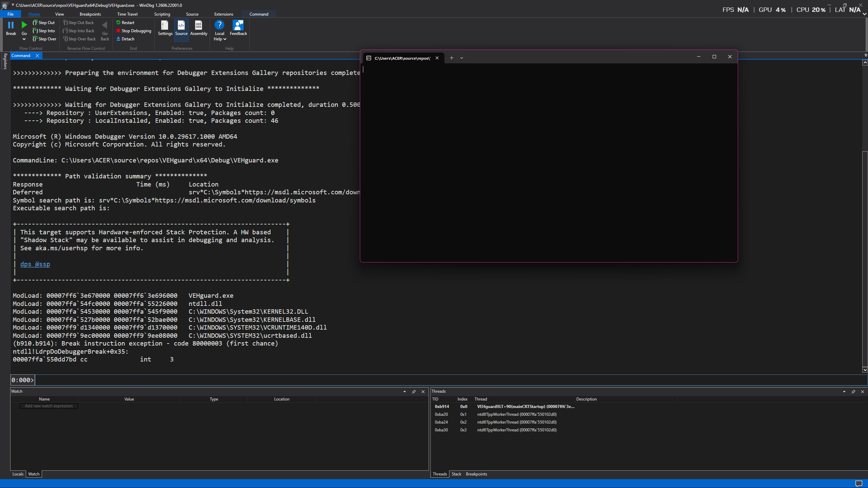Click Add new watch expression field
Image resolution: width=868 pixels, height=488 pixels.
pyautogui.click(x=49, y=406)
